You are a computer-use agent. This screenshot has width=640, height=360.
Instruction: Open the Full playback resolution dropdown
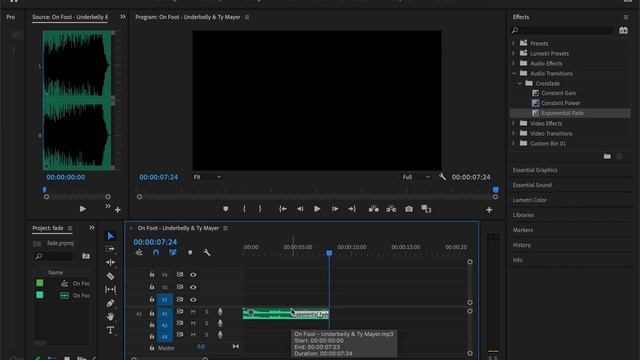click(416, 177)
